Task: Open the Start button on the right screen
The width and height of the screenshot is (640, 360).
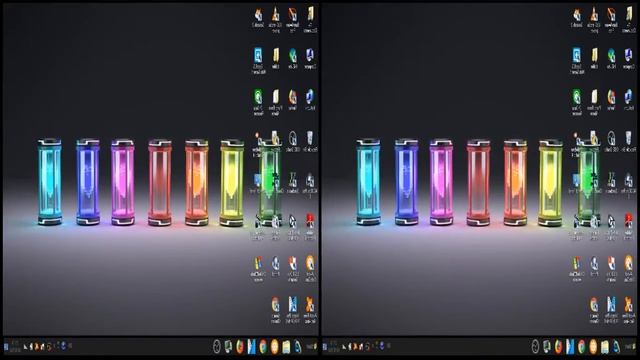Action: tap(631, 347)
